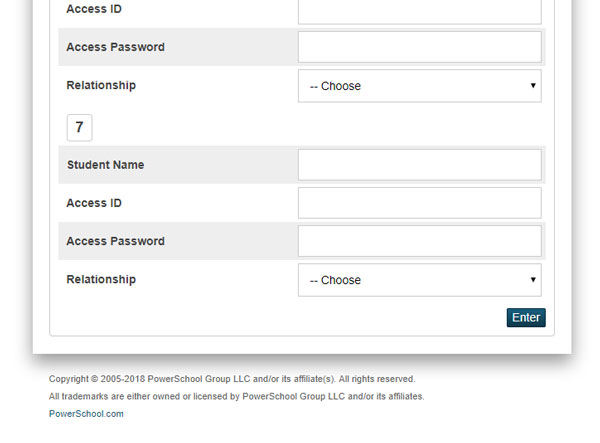The width and height of the screenshot is (600, 443).
Task: Click the Access ID label in section 7
Action: click(94, 203)
